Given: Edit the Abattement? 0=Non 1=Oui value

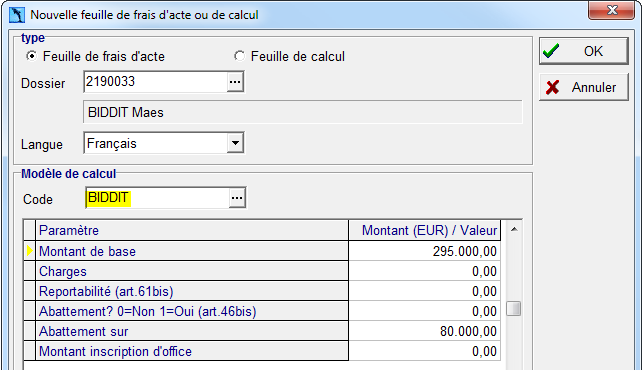Looking at the screenshot, I should 425,311.
